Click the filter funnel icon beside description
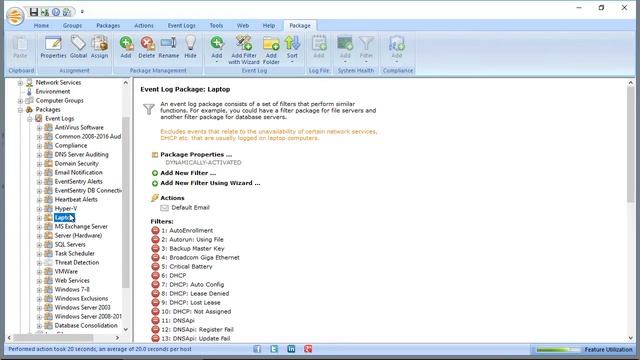The image size is (640, 360). pyautogui.click(x=149, y=109)
